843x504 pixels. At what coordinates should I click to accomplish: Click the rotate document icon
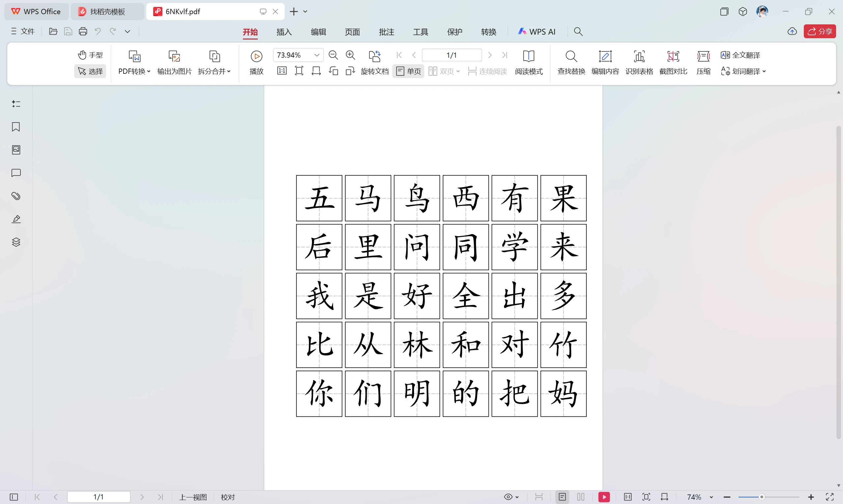tap(374, 56)
